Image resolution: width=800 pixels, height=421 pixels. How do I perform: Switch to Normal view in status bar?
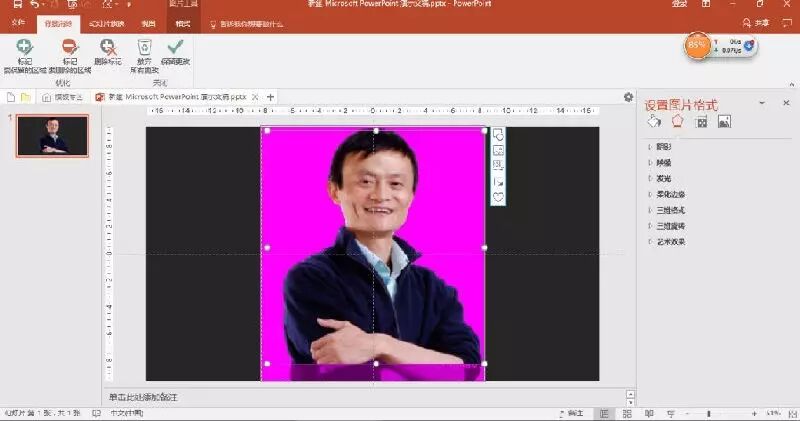click(605, 413)
